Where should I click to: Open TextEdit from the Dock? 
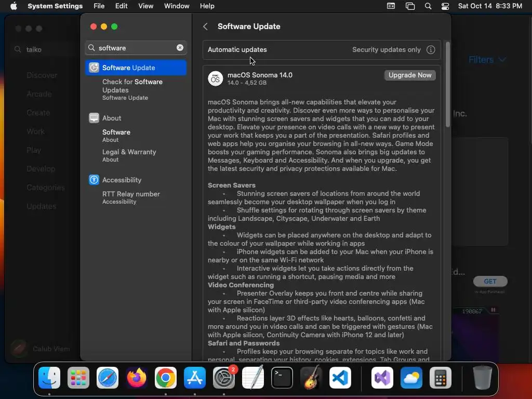(253, 377)
